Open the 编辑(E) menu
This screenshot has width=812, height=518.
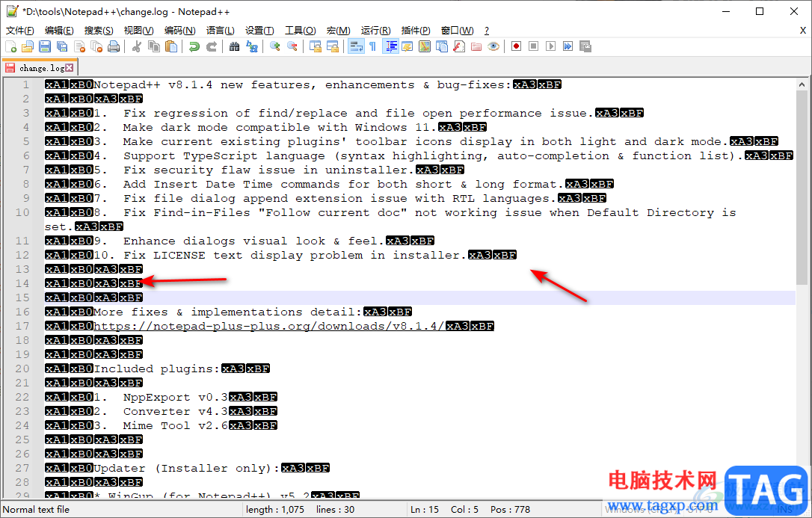coord(59,31)
